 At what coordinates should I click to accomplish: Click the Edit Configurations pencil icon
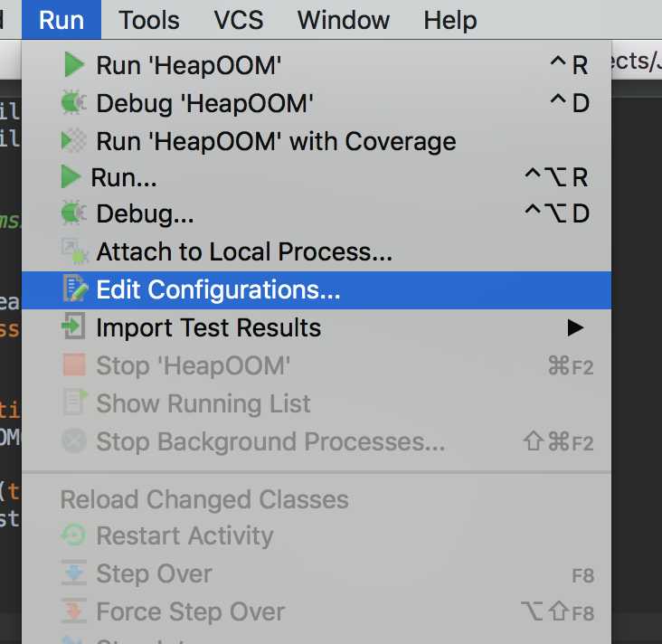click(x=75, y=289)
